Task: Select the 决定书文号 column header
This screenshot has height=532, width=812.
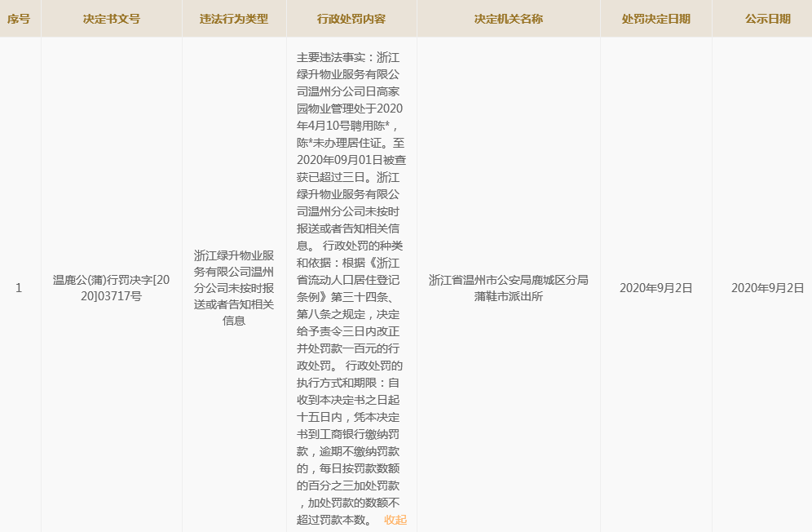Action: (x=112, y=20)
